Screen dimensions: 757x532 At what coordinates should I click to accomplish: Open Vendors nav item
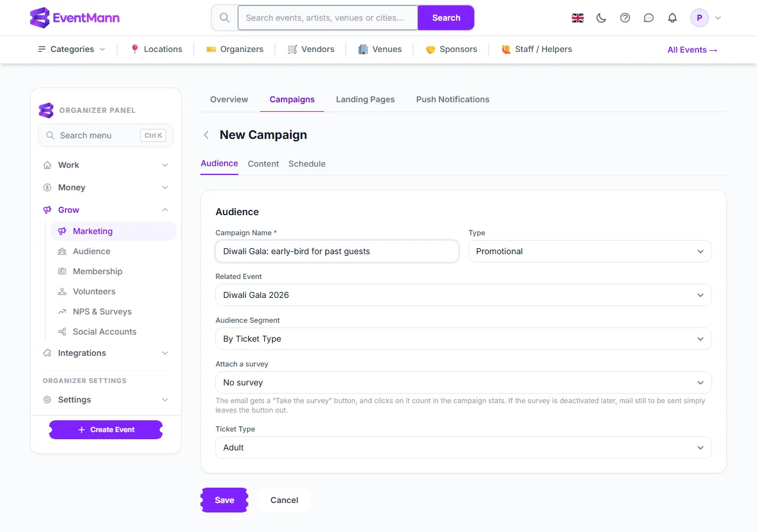311,49
